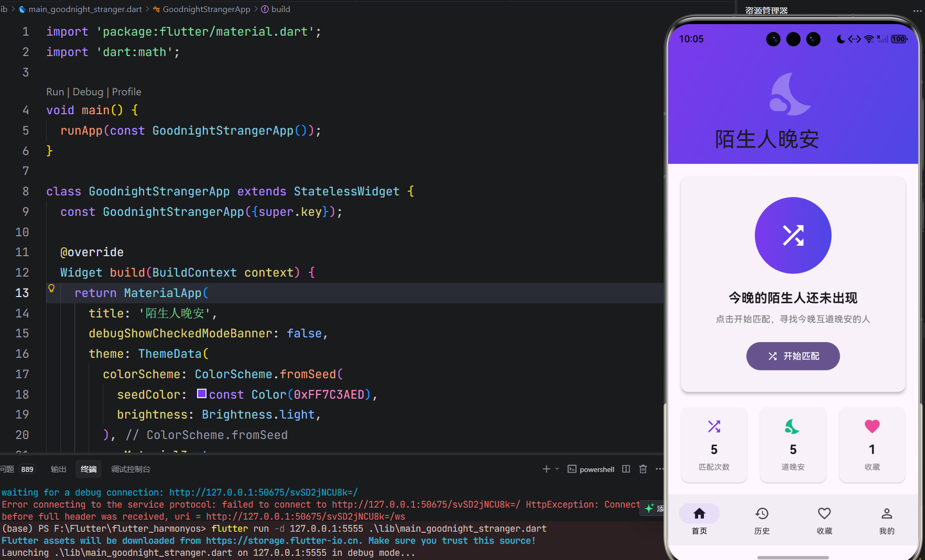Open the 收藏 favorites tab in bottom navigation
The height and width of the screenshot is (560, 925).
pos(824,520)
